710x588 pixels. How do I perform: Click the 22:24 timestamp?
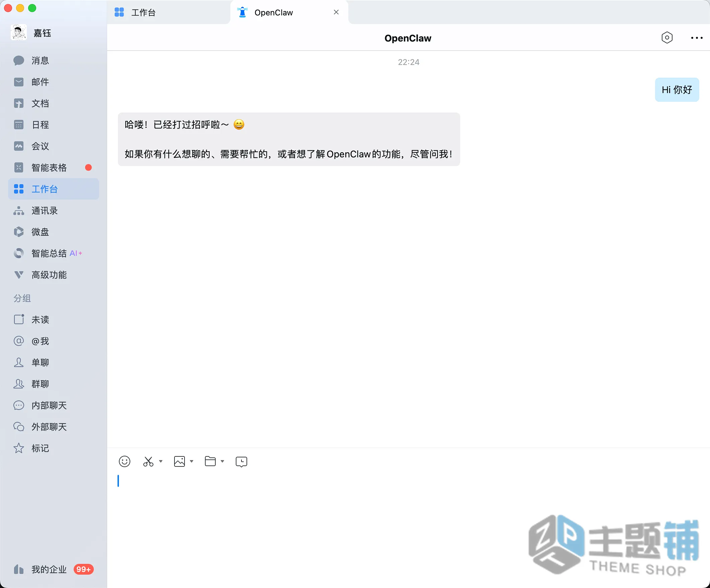tap(409, 62)
